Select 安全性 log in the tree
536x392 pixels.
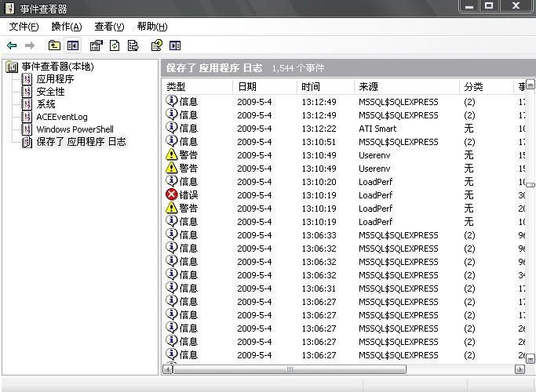tap(50, 92)
